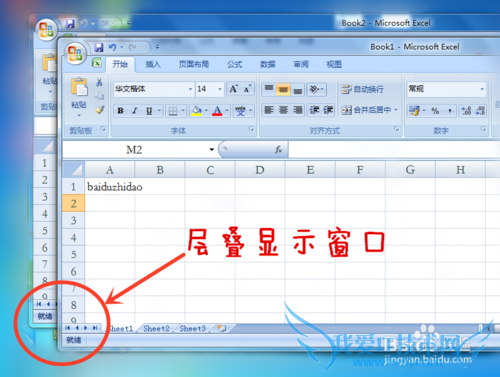Viewport: 500px width, 377px height.
Task: Open the font name dropdown 华文楷体
Action: [x=190, y=89]
